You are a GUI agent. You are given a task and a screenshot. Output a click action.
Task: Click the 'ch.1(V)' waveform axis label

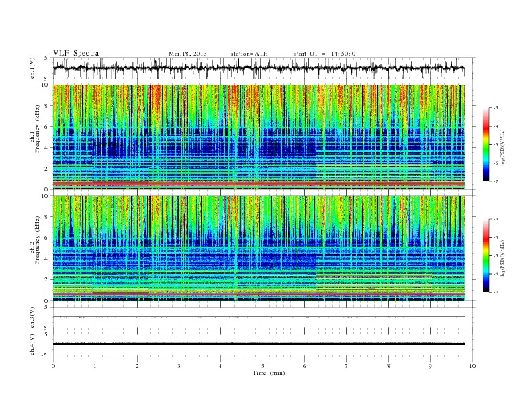[x=32, y=68]
